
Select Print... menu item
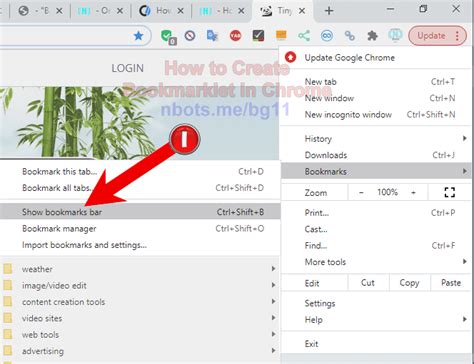[x=376, y=213]
